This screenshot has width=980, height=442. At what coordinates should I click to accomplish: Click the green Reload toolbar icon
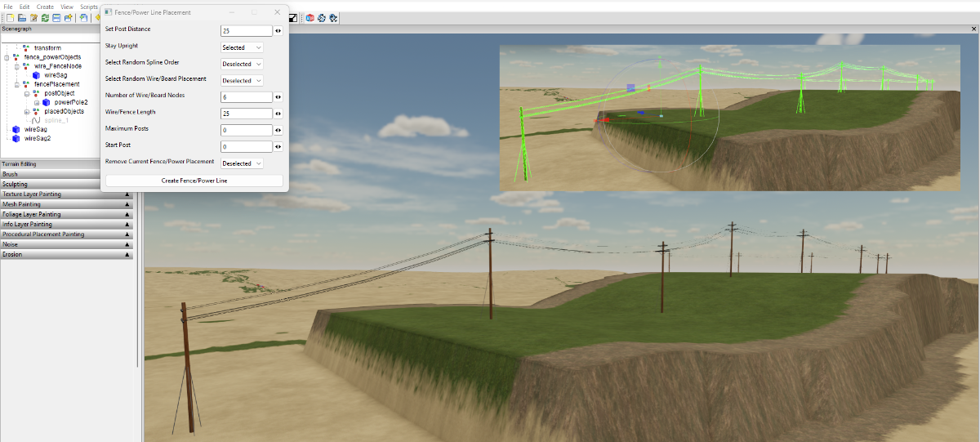[x=45, y=17]
